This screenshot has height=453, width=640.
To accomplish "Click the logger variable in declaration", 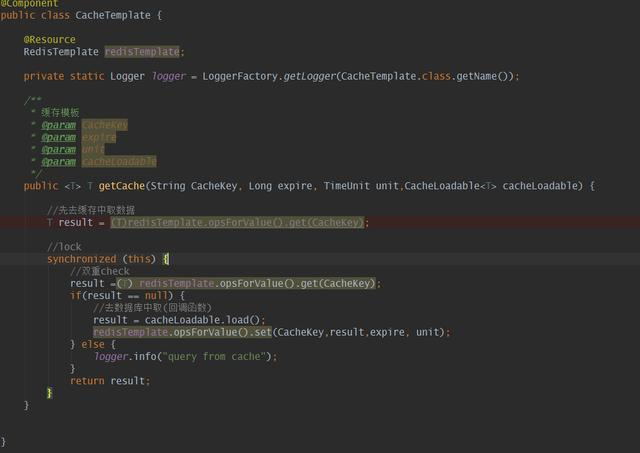I will (169, 76).
